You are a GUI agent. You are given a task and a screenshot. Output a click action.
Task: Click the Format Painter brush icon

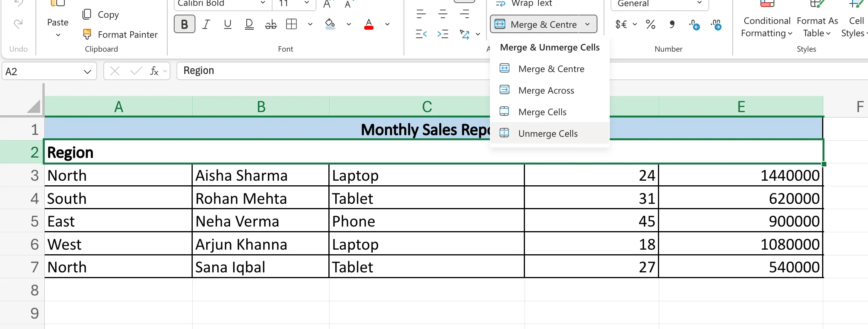coord(87,34)
